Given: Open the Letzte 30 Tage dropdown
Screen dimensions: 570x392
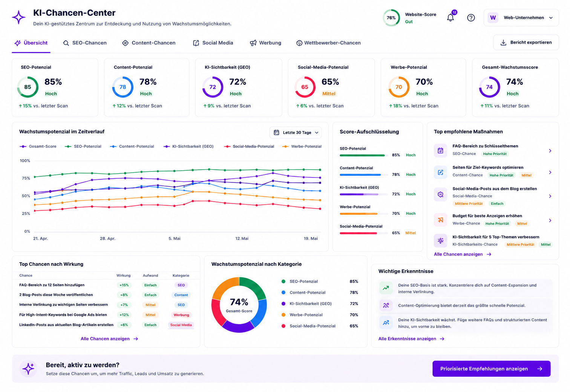Looking at the screenshot, I should [x=296, y=133].
